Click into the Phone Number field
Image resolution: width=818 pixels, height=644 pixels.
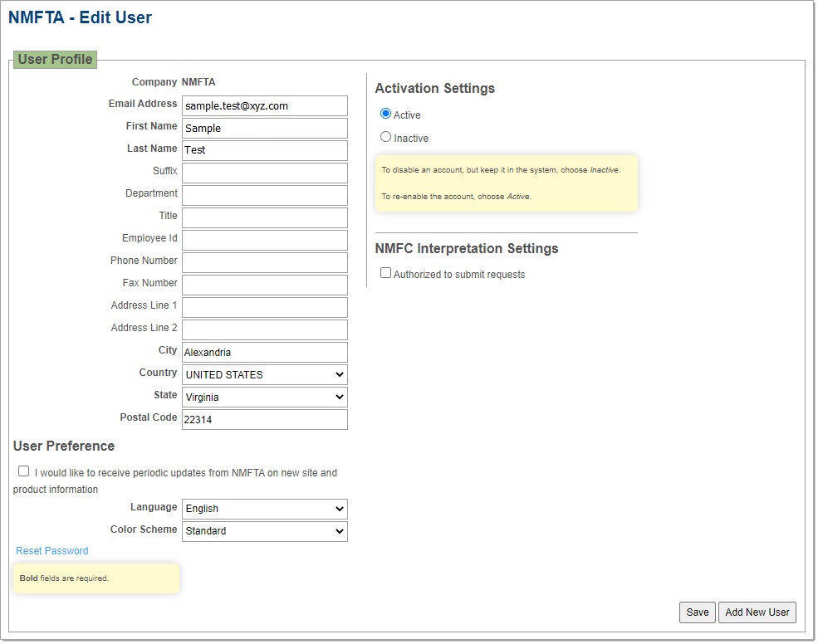(264, 262)
